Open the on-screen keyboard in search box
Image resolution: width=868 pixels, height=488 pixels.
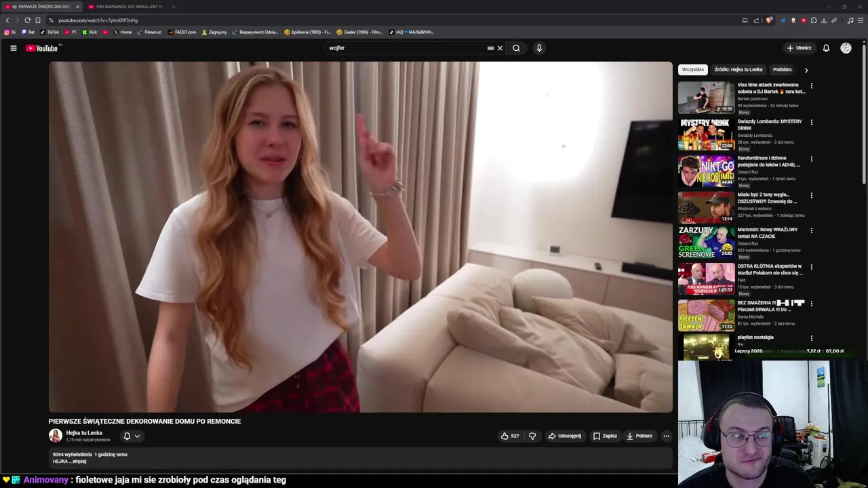click(x=490, y=48)
